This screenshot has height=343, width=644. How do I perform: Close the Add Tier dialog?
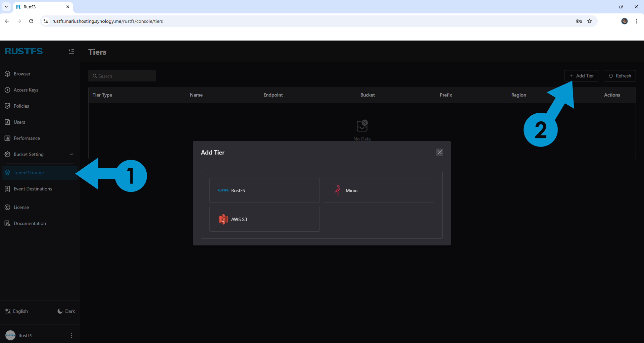pyautogui.click(x=440, y=152)
